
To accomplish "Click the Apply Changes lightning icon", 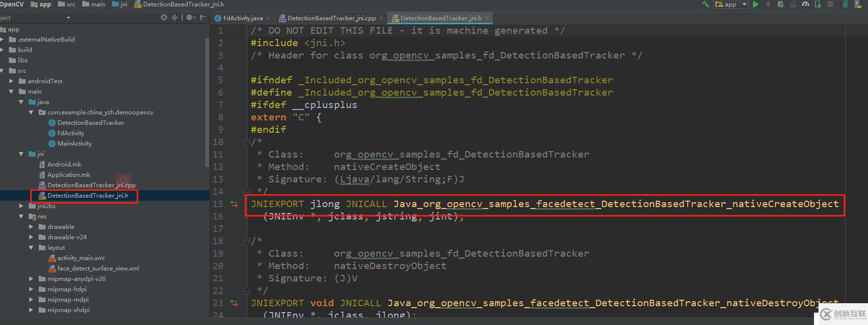I will pos(768,4).
